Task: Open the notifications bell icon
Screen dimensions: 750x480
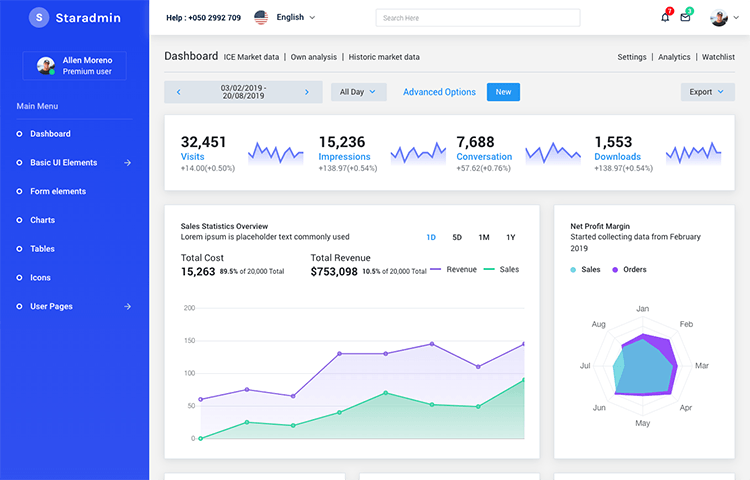Action: [x=665, y=18]
